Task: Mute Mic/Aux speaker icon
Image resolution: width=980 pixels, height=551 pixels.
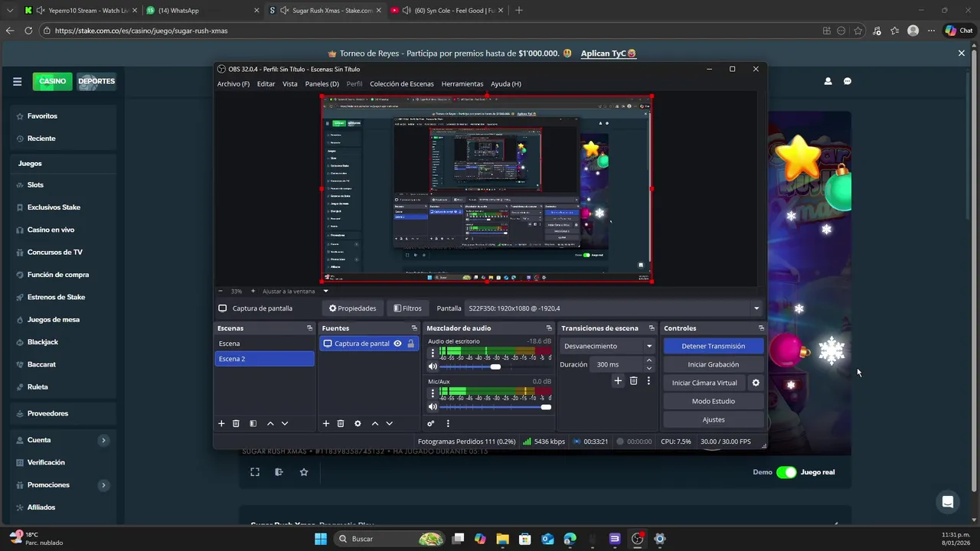Action: click(x=433, y=406)
